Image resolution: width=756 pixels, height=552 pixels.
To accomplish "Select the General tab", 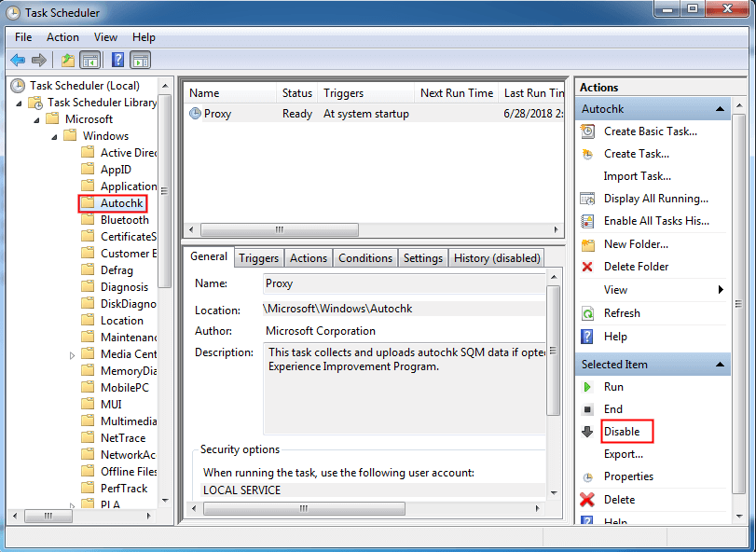I will click(x=209, y=256).
